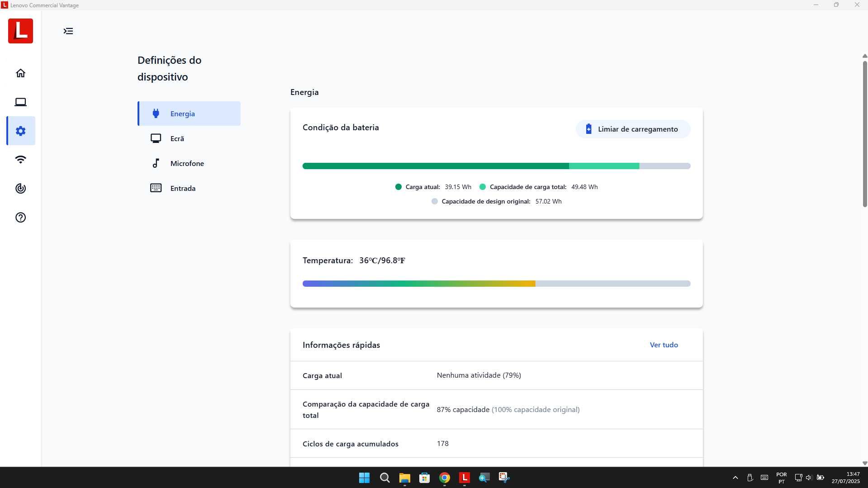Click the 49.48 Wh total capacity value
Image resolution: width=868 pixels, height=488 pixels.
point(584,187)
